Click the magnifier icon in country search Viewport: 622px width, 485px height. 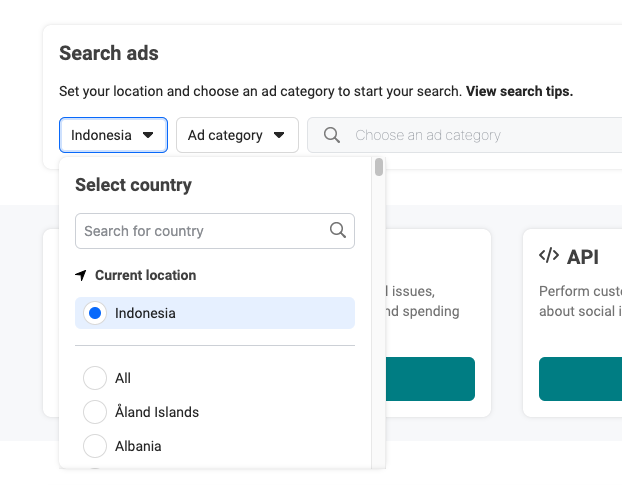(338, 231)
